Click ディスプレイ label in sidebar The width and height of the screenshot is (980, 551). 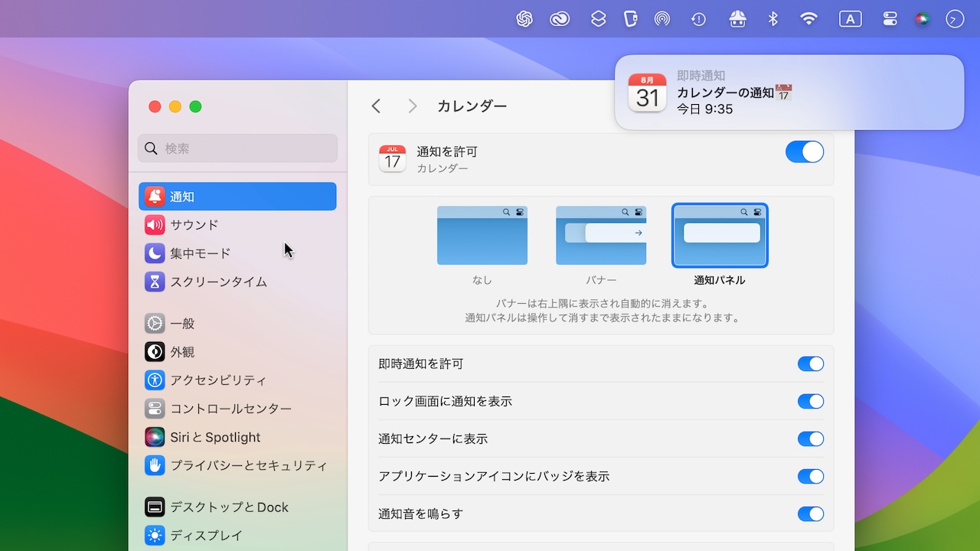pos(207,536)
